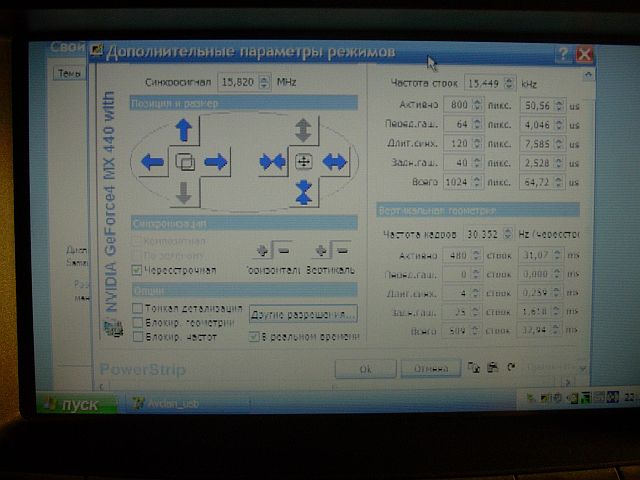This screenshot has height=480, width=640.
Task: Adjust the horizontal Активно pixels spinner
Action: (x=477, y=105)
